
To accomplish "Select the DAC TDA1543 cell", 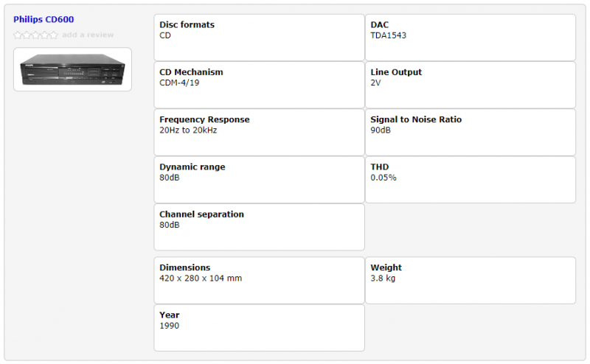I will [470, 38].
